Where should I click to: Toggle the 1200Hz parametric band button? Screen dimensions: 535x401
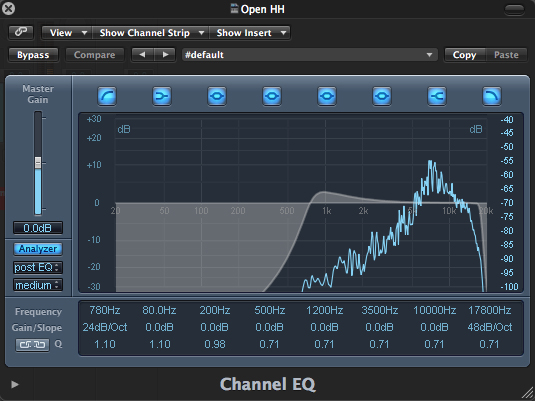[327, 96]
